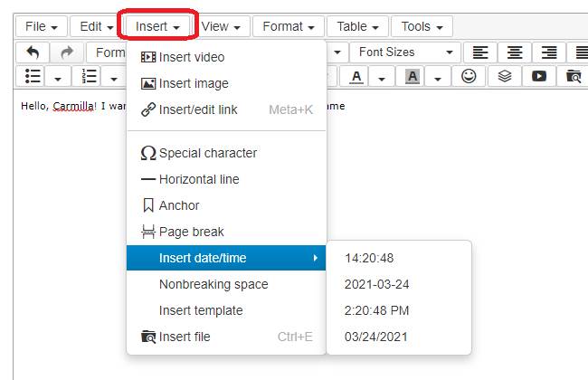588x380 pixels.
Task: Open the font family dropdown arrow
Action: click(337, 52)
